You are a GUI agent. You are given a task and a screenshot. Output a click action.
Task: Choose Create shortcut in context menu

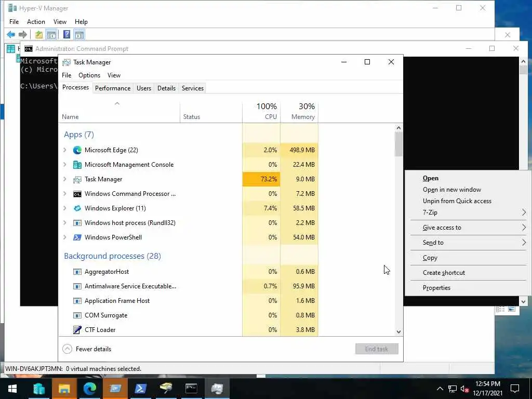point(468,273)
